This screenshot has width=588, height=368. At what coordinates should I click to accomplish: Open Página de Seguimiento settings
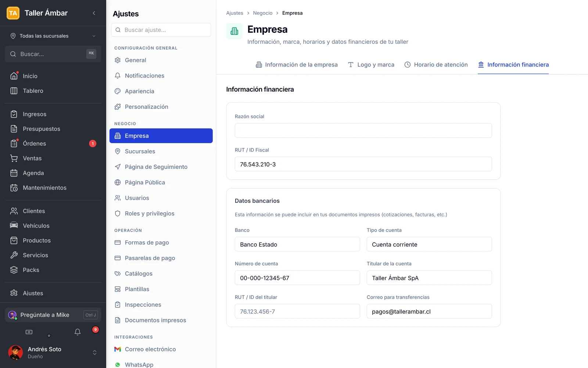click(161, 167)
